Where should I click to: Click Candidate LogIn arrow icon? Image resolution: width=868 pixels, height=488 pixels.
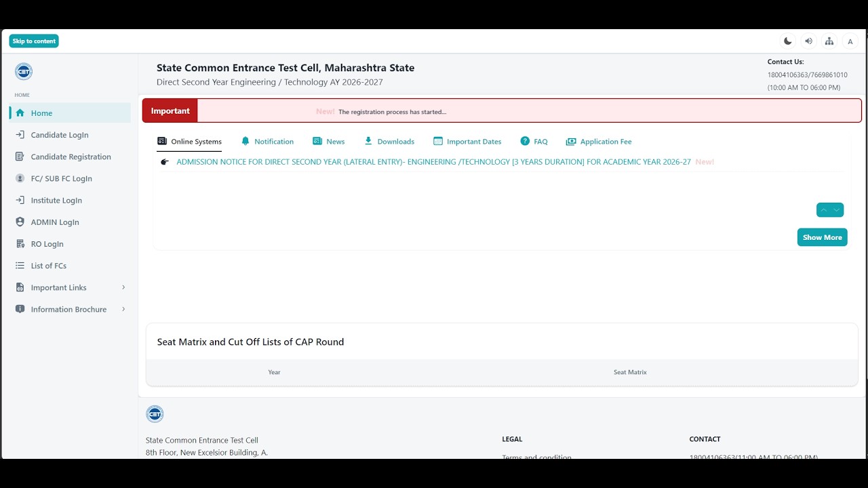20,135
